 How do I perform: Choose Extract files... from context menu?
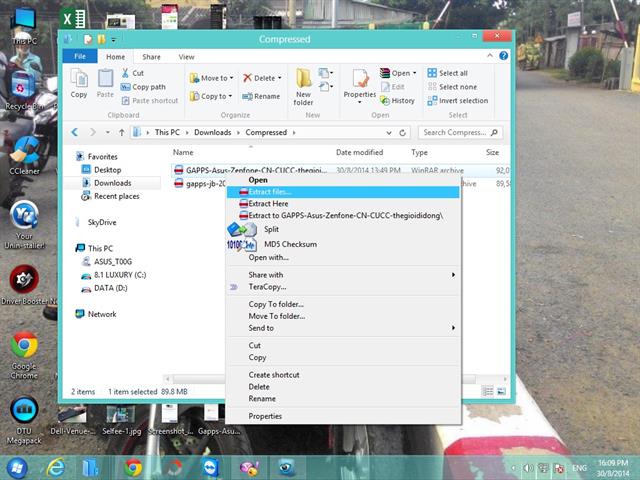click(343, 192)
